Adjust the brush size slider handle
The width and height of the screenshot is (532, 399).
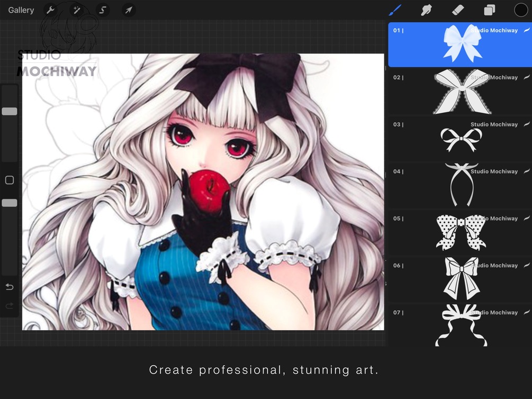(10, 111)
